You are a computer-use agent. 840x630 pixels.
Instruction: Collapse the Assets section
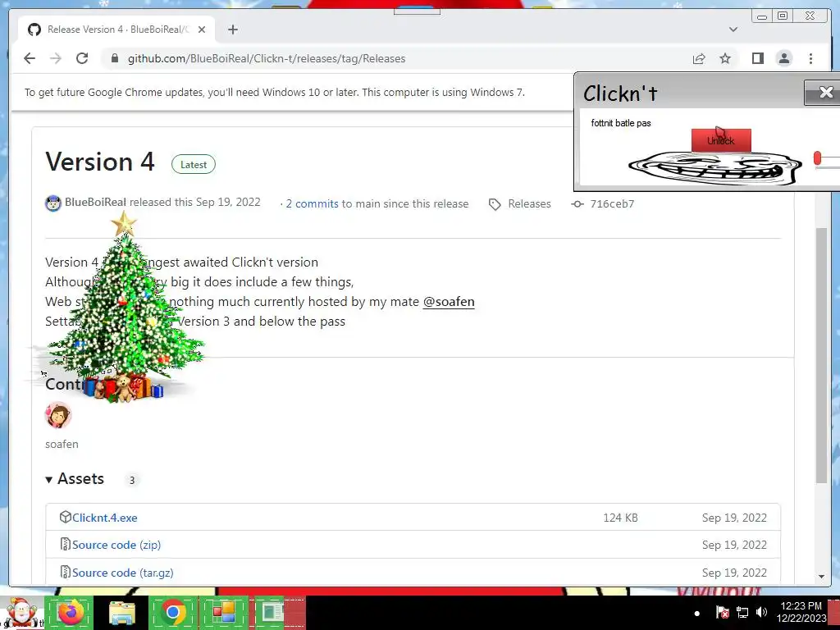(75, 479)
